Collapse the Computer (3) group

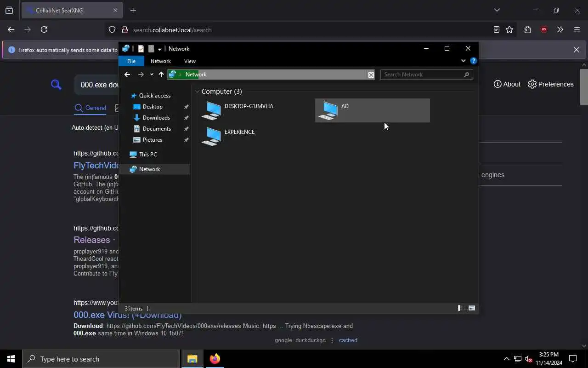pos(197,92)
